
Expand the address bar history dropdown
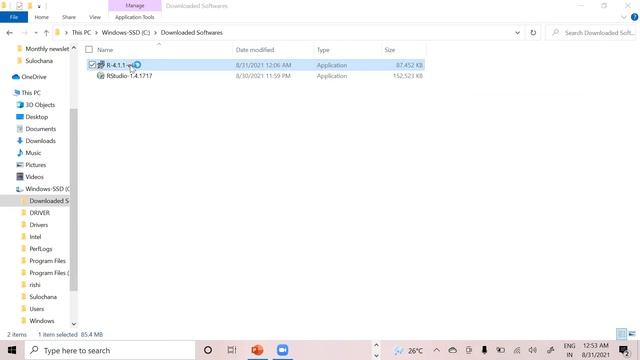pos(517,33)
